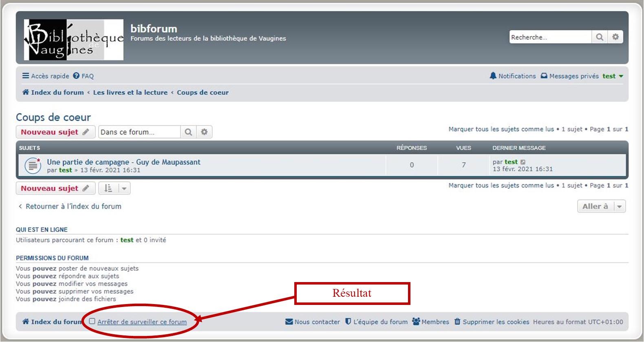Jump to last post icon beside test
This screenshot has width=644, height=342.
point(523,162)
